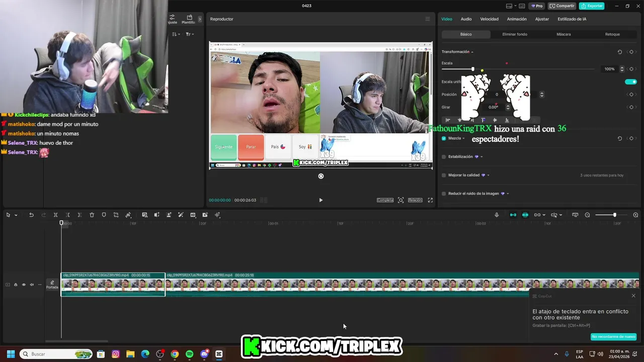The width and height of the screenshot is (644, 362).
Task: Enable the Estabilización checkbox
Action: point(444,157)
